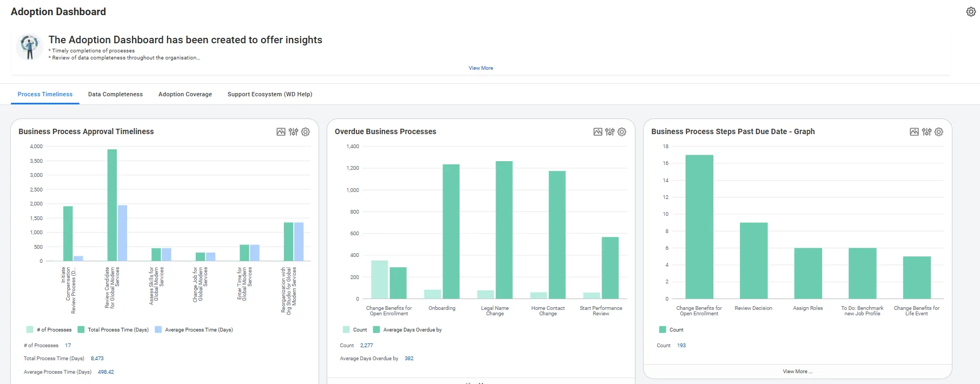The width and height of the screenshot is (980, 384).
Task: Click the # of Processes value 17
Action: click(68, 345)
